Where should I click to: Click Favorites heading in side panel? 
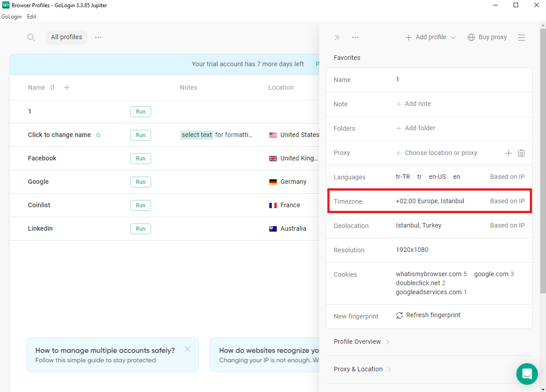347,58
